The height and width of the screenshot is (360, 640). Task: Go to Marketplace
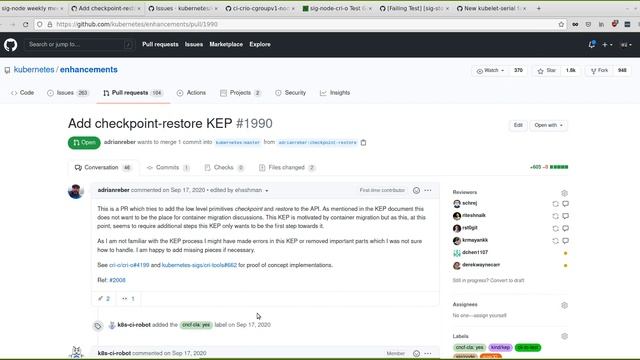coord(226,44)
